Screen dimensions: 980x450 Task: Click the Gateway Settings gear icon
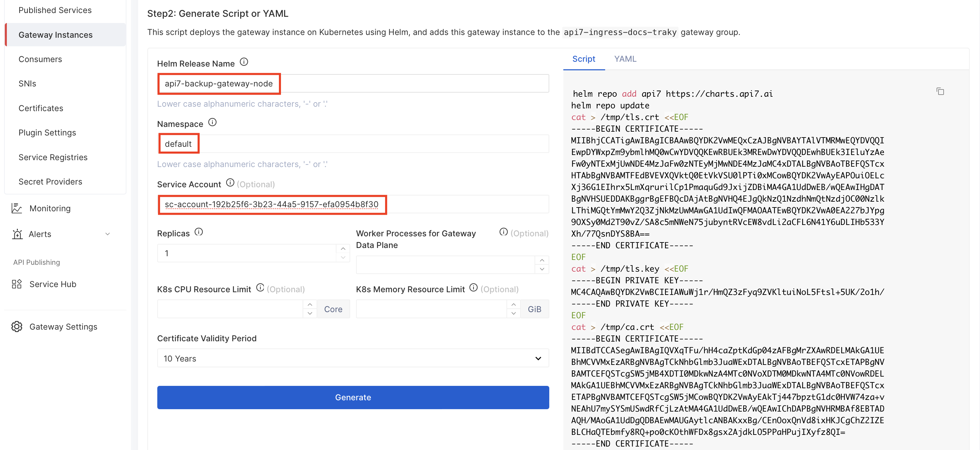[17, 327]
